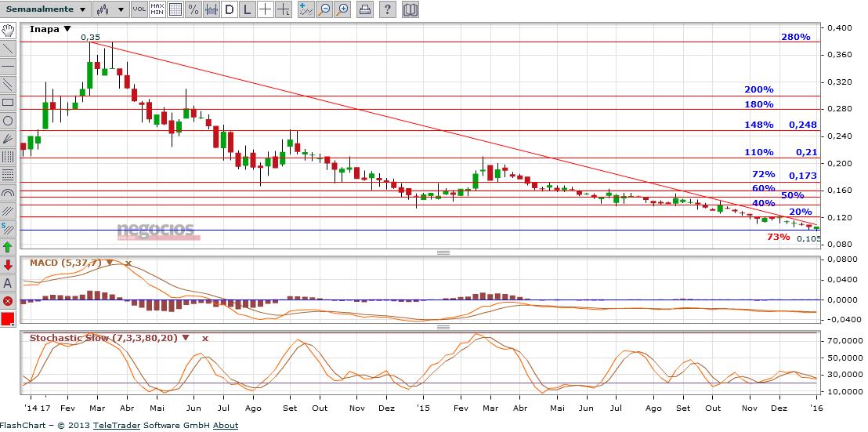Screen dimensions: 868x432
Task: Toggle the chart grid display
Action: click(175, 9)
